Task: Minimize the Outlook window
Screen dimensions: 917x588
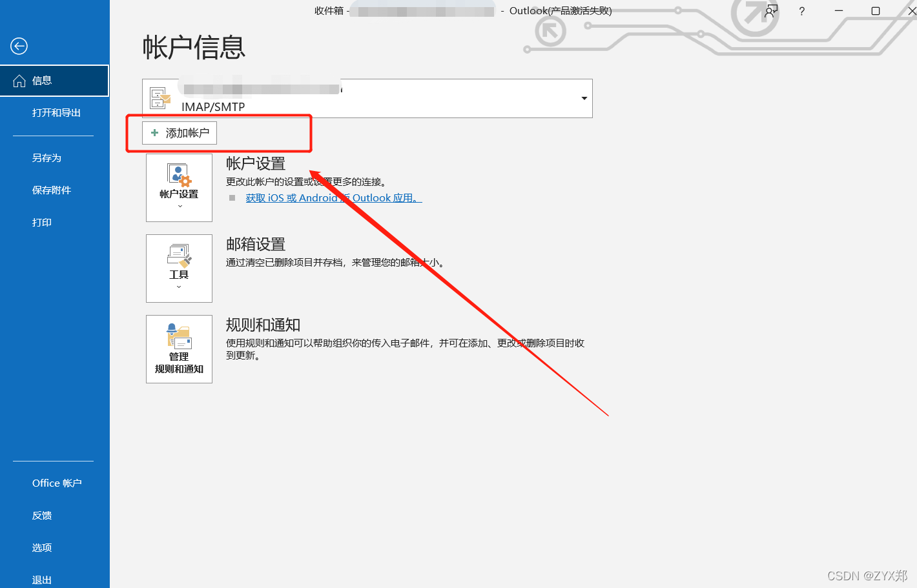Action: [839, 11]
